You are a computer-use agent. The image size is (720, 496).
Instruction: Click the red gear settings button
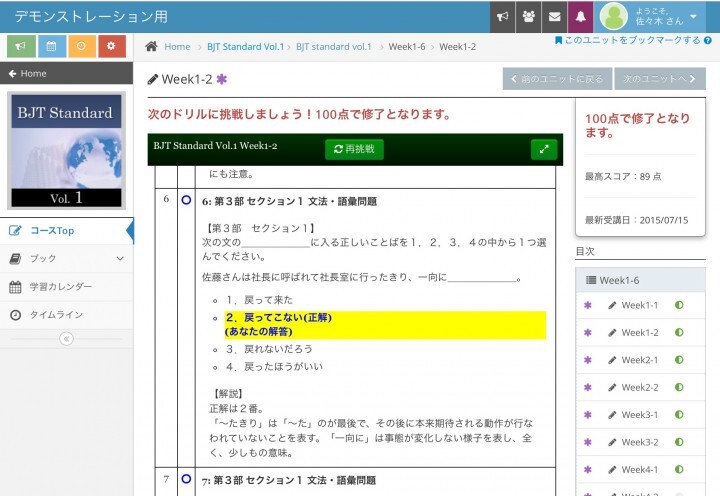(112, 46)
